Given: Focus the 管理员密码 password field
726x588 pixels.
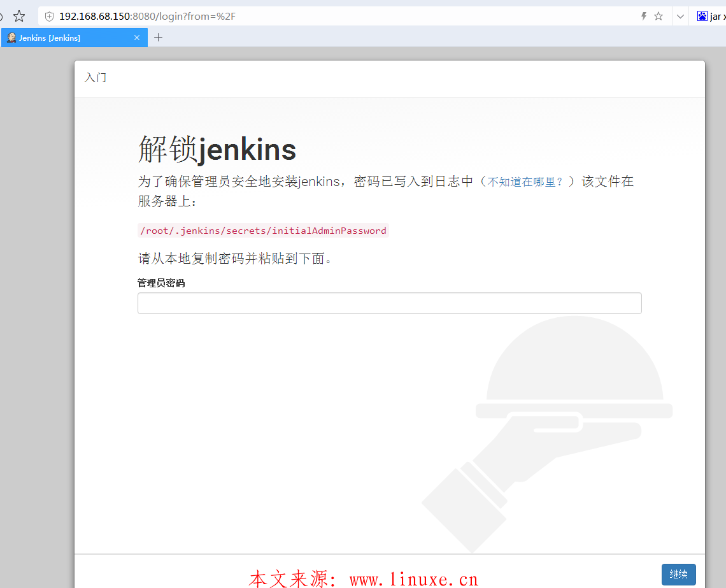Looking at the screenshot, I should click(389, 303).
